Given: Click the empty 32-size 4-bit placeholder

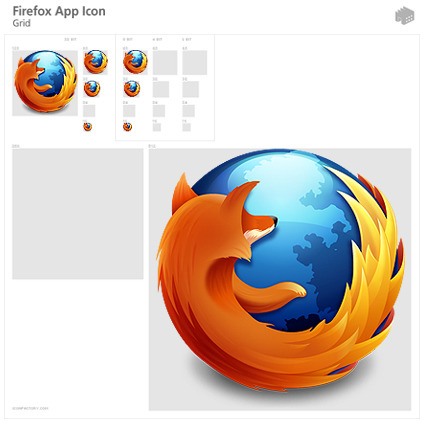Looking at the screenshot, I should coord(161,89).
